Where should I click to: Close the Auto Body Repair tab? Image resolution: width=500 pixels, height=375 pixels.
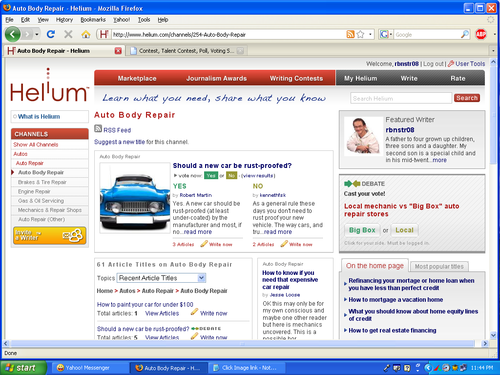[118, 51]
